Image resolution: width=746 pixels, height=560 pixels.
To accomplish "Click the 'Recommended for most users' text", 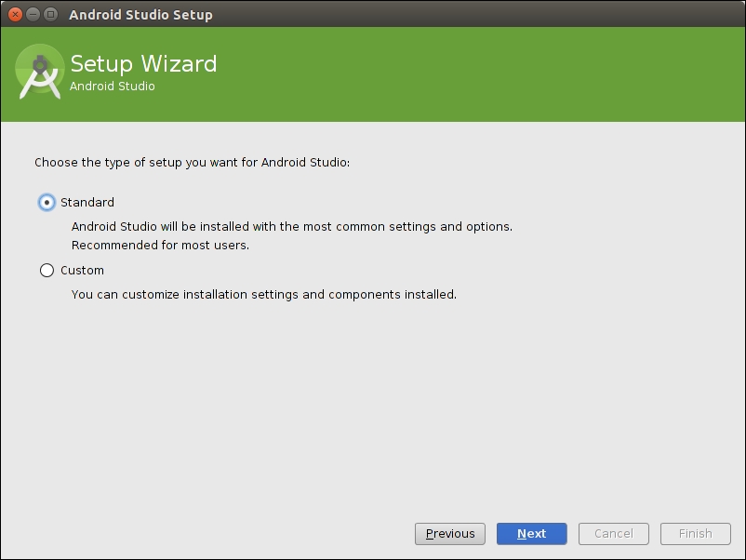I will click(160, 247).
